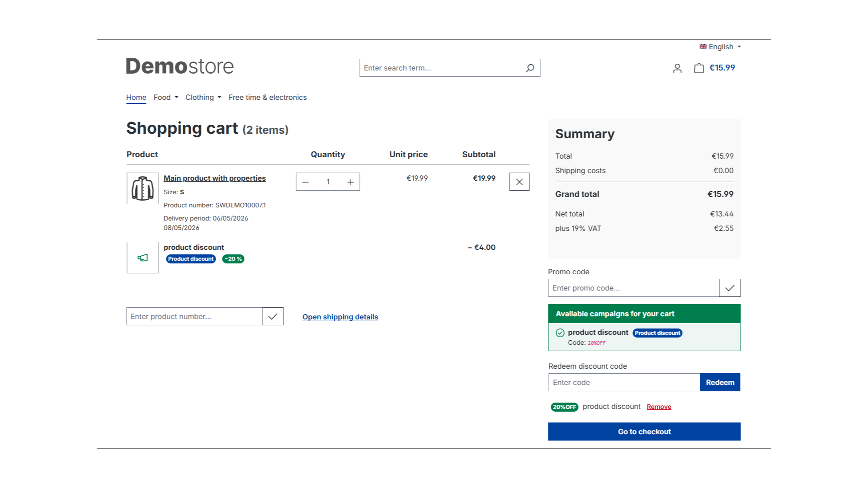
Task: Click the Delivery period text
Action: point(208,223)
